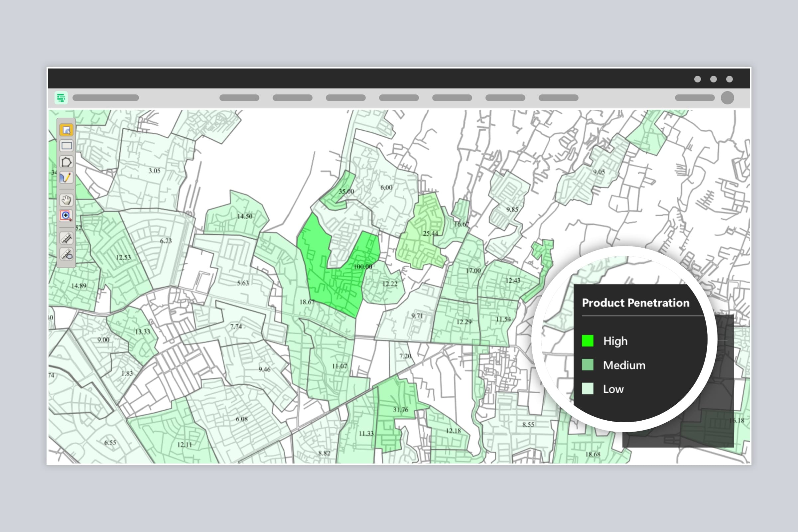The image size is (798, 532).
Task: Click the Low pale green legend swatch
Action: click(588, 388)
